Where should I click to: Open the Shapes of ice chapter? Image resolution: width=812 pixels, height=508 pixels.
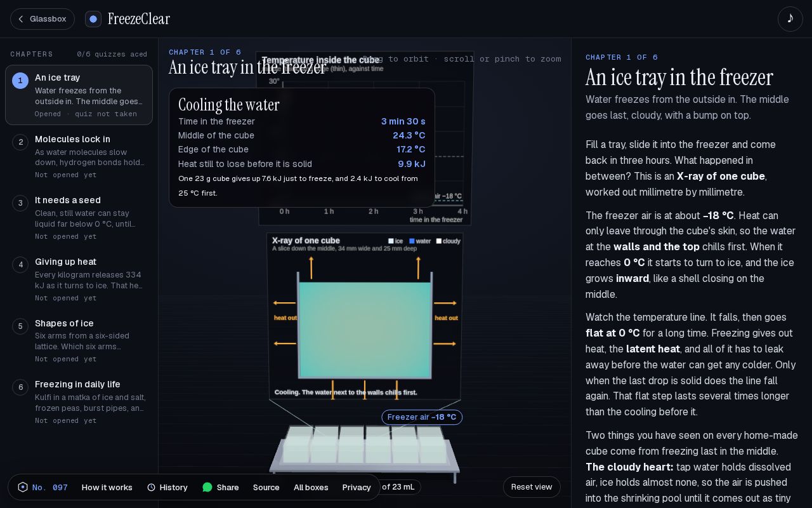coord(79,340)
